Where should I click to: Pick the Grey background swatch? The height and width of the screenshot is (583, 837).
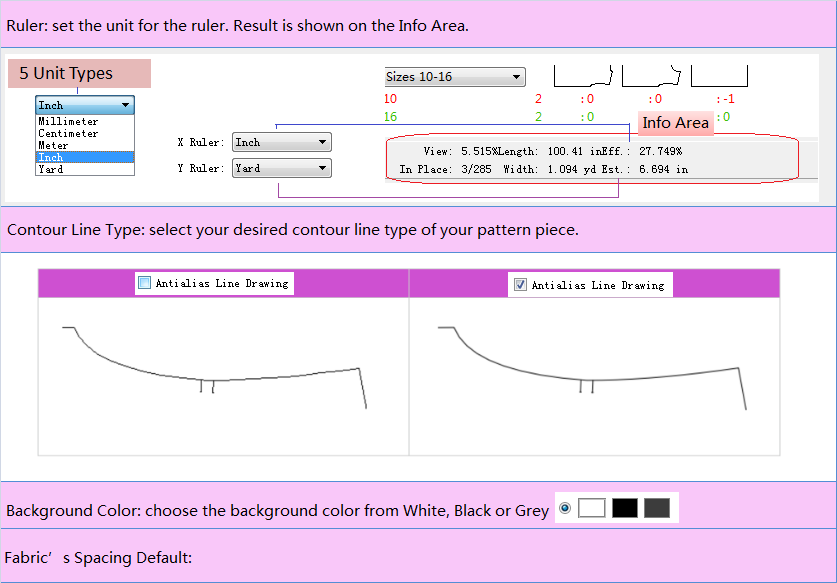click(657, 508)
